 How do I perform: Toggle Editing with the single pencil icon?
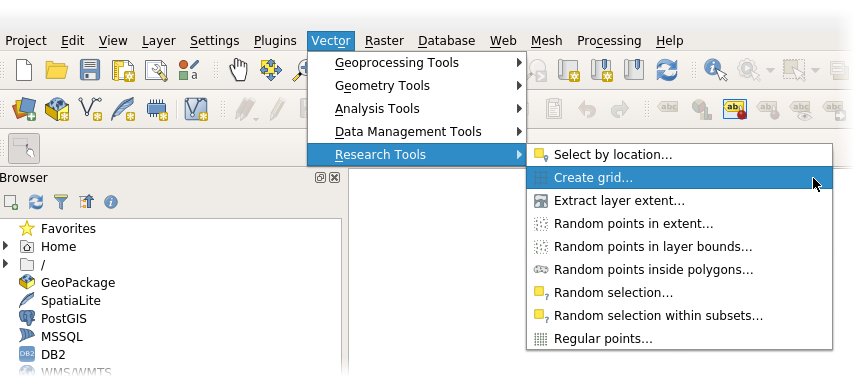coord(278,109)
